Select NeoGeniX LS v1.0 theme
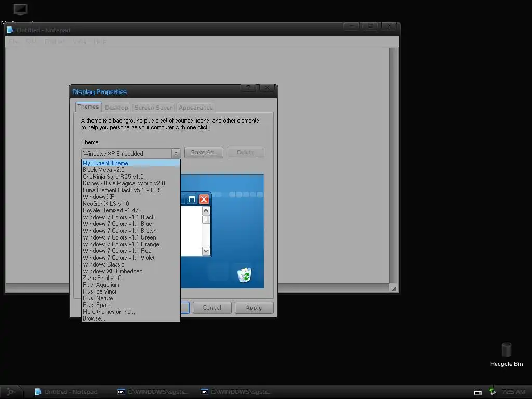This screenshot has height=399, width=532. coord(130,204)
